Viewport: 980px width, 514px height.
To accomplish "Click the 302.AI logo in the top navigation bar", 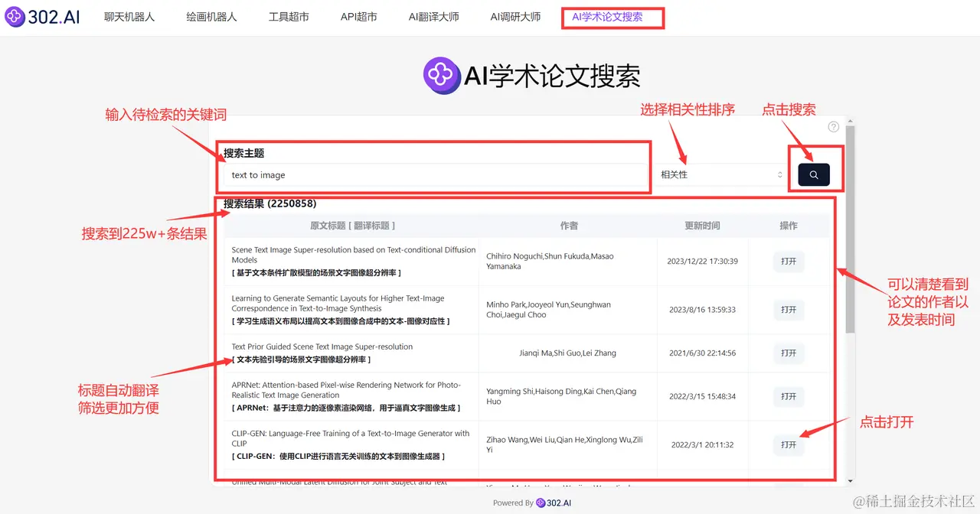I will pyautogui.click(x=42, y=17).
